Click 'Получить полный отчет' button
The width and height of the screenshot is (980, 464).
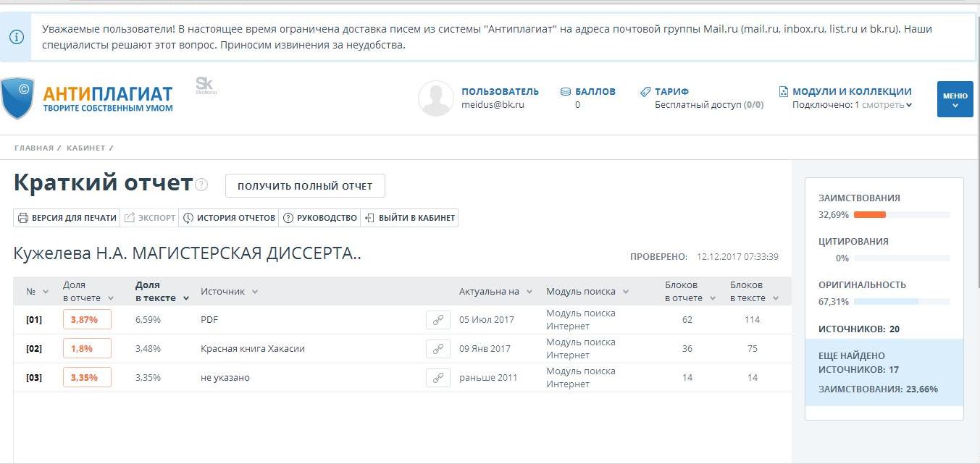305,186
